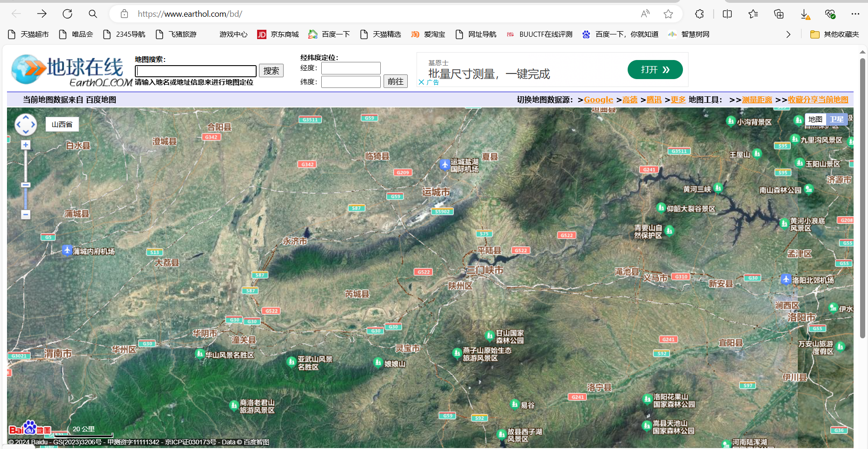Open the 2345导航 bookmark
This screenshot has height=449, width=868.
coord(124,34)
